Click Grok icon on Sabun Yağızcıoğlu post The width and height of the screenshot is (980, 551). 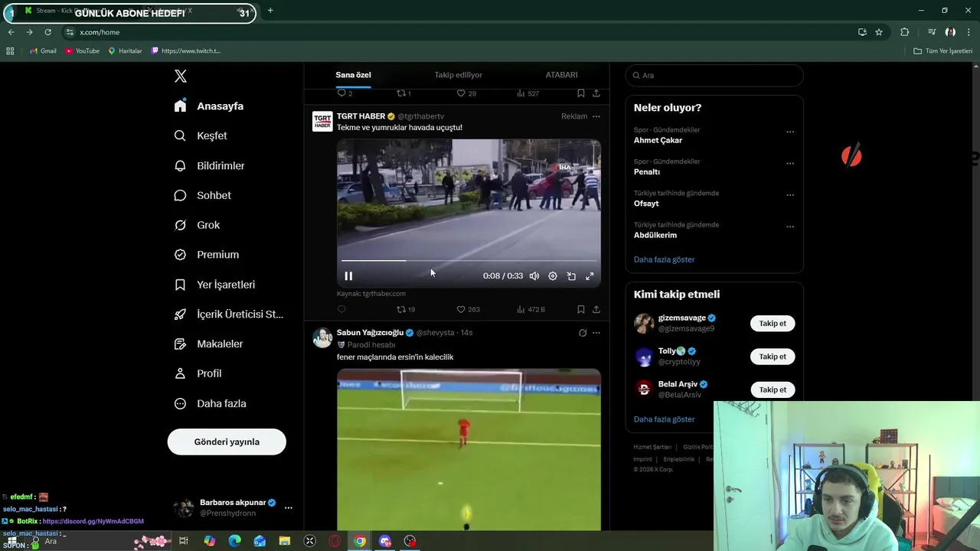point(583,333)
